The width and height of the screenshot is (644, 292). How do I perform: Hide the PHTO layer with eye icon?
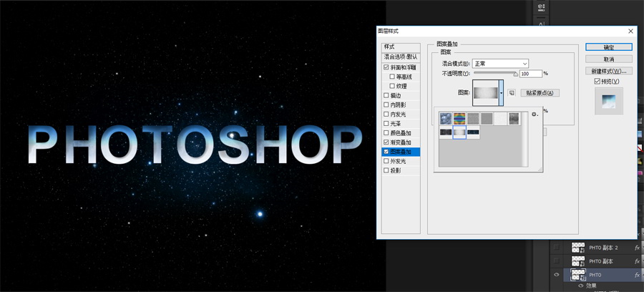point(557,275)
